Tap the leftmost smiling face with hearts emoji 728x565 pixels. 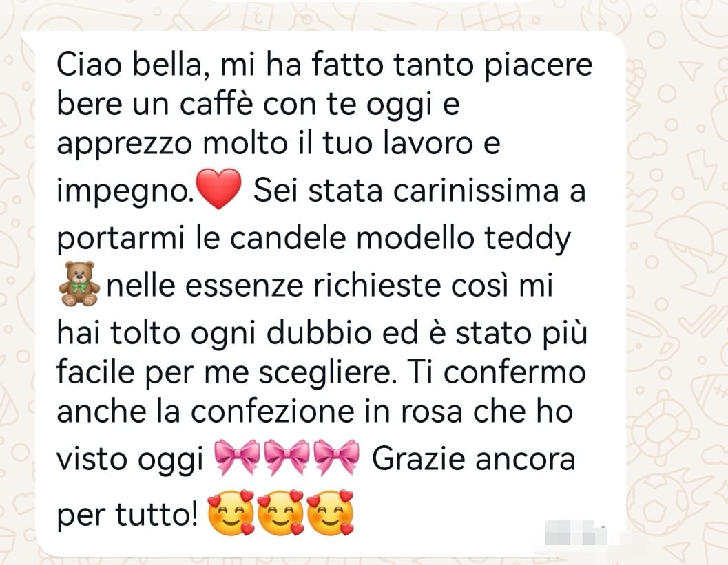tap(231, 512)
